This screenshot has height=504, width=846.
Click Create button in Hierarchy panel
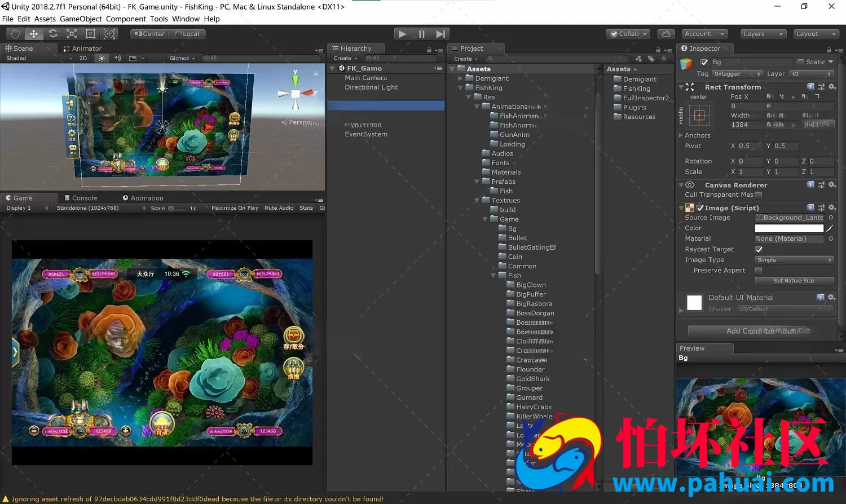(345, 59)
